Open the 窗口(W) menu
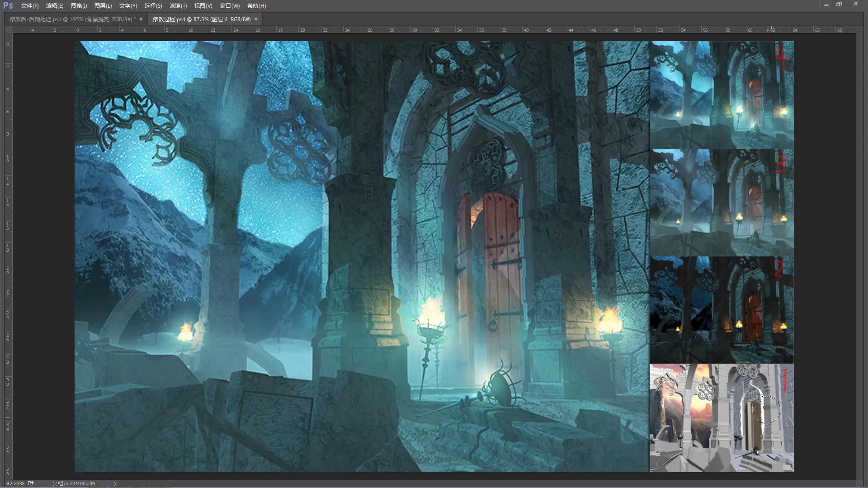Viewport: 868px width, 488px height. click(230, 6)
